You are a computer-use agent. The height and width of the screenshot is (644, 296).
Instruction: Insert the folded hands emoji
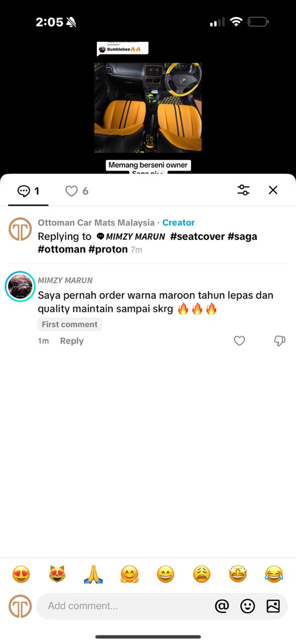(93, 574)
